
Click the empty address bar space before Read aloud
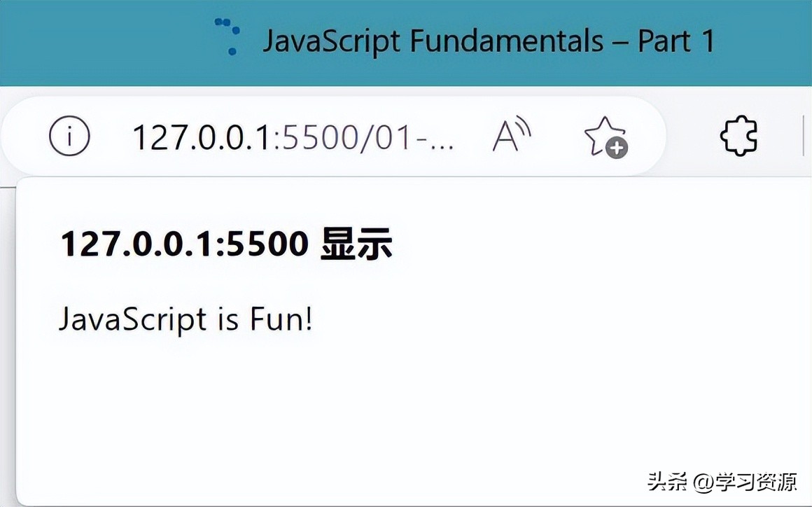(x=473, y=137)
